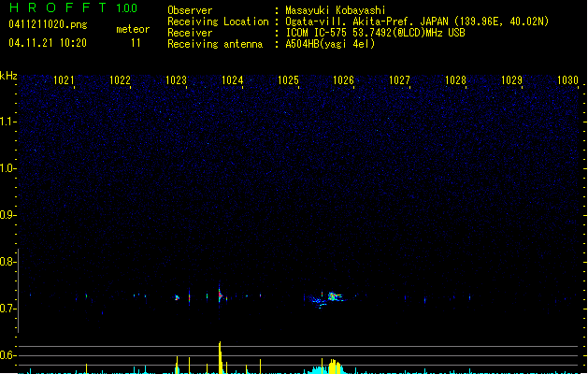Click the 0.6 kHz frequency axis label

tap(7, 355)
